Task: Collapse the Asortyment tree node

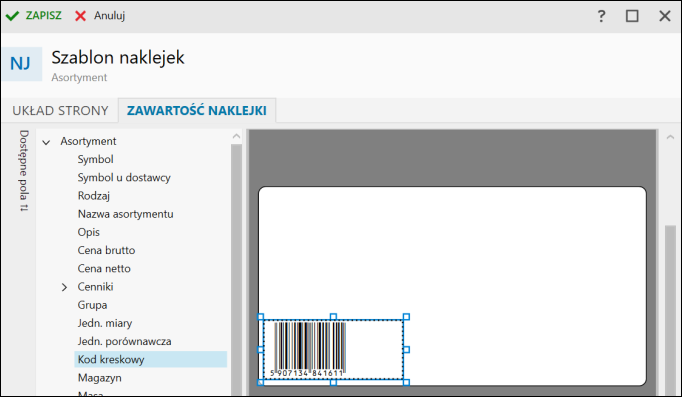Action: pos(46,142)
